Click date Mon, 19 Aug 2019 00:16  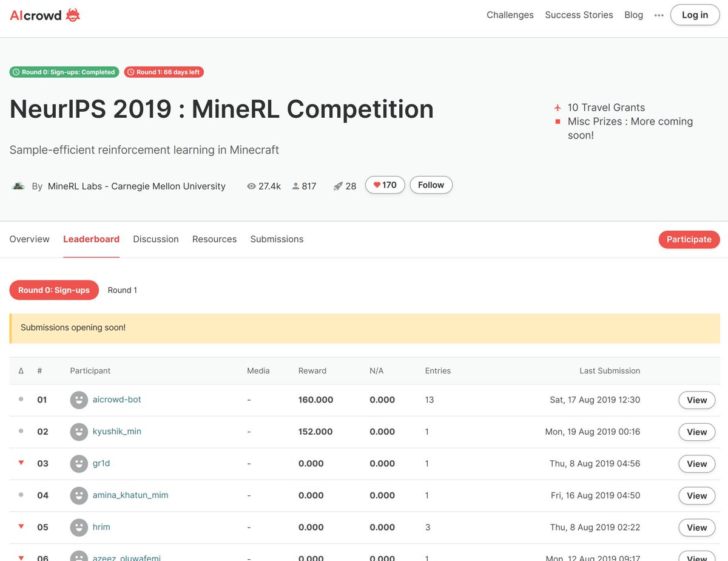(593, 432)
